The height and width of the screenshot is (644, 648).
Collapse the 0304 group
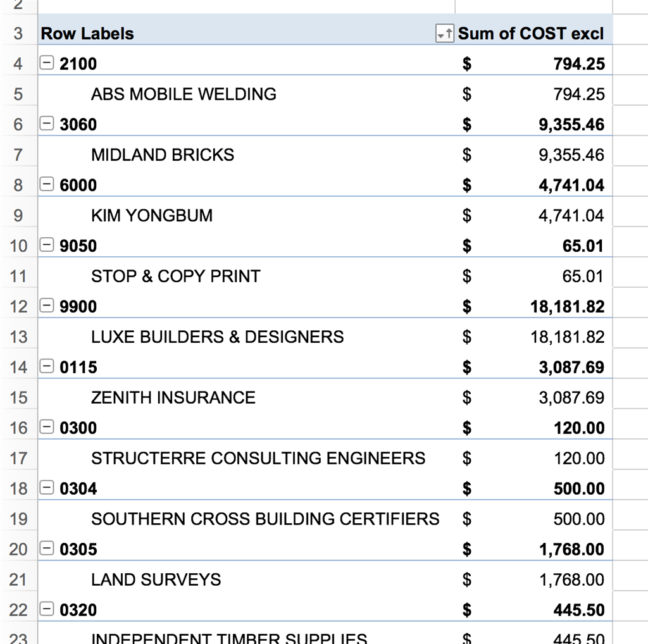tap(47, 488)
